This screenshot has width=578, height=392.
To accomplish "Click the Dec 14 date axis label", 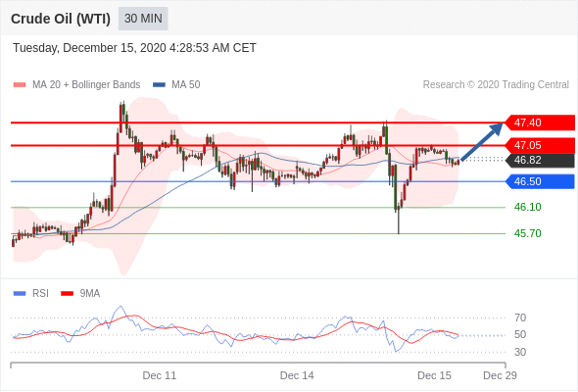I will pos(297,375).
